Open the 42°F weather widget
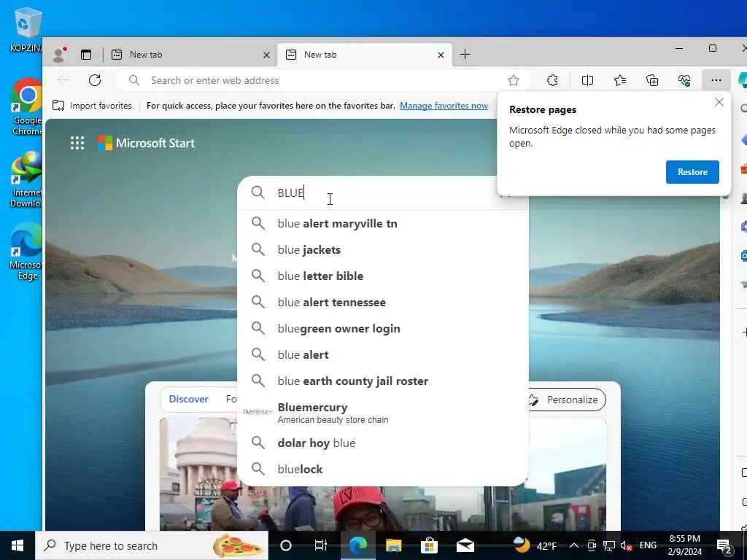 (535, 545)
